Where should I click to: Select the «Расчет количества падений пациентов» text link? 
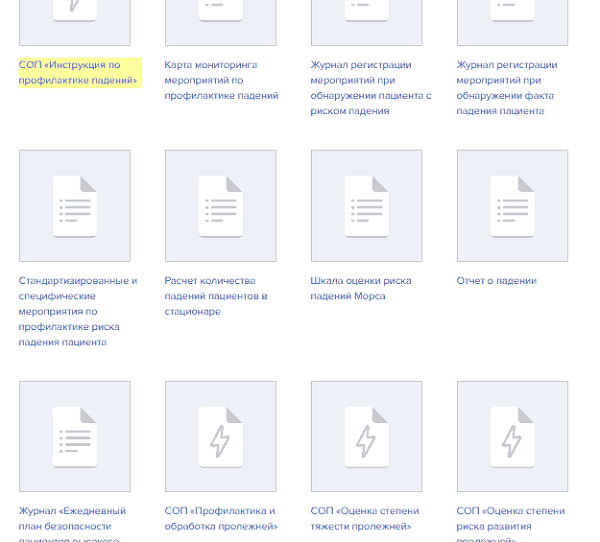(x=215, y=296)
